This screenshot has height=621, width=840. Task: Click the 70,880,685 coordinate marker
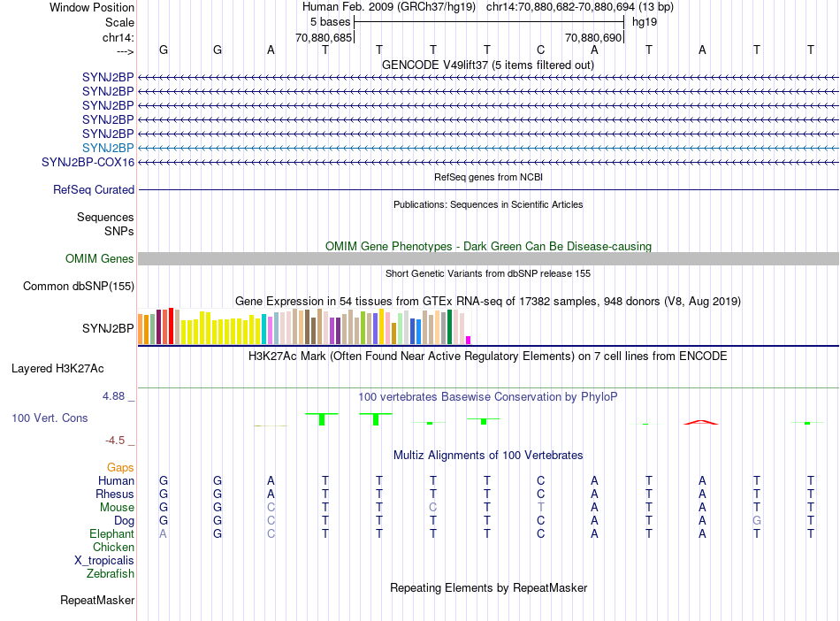coord(324,37)
